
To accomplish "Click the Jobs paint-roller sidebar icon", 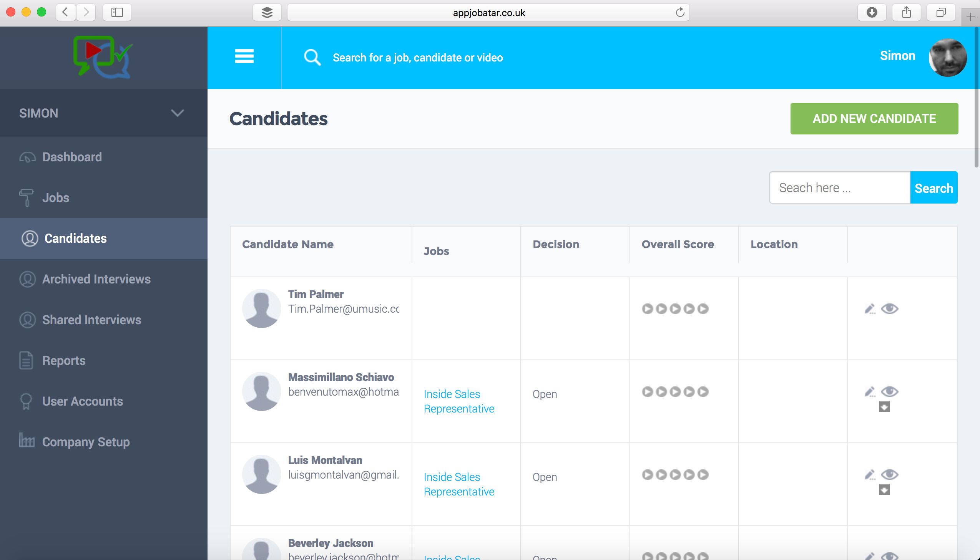I will pos(26,197).
